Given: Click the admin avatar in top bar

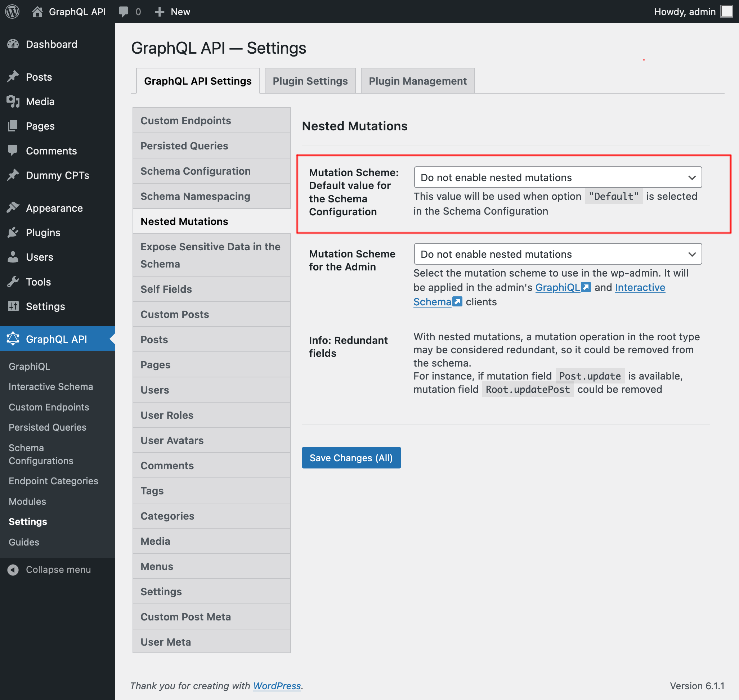Looking at the screenshot, I should coord(726,12).
